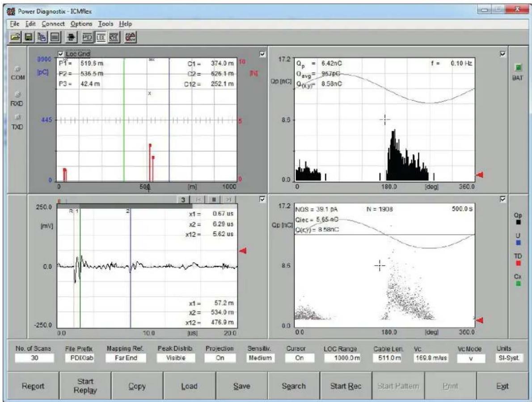Click the RXD status indicator
The image size is (532, 402).
point(17,95)
